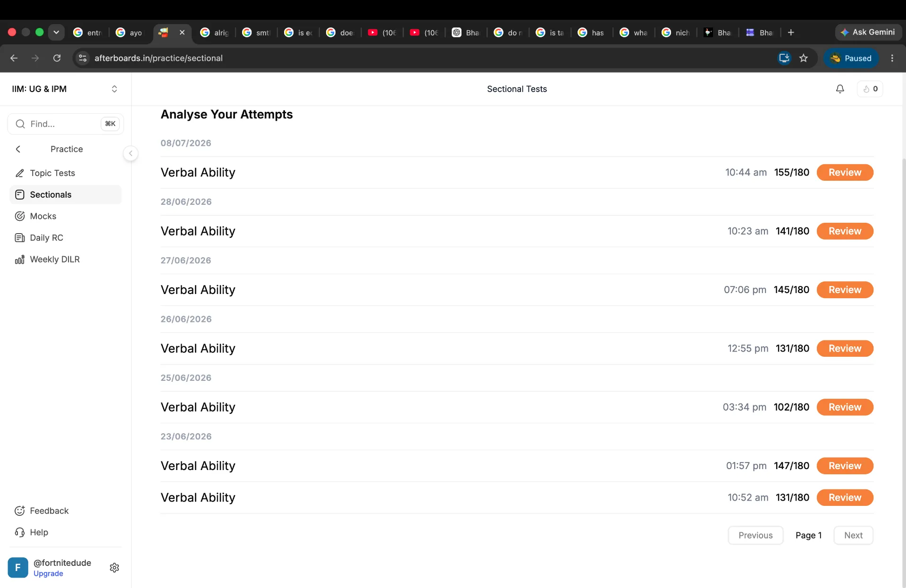
Task: Click the Ask Gemini button
Action: pyautogui.click(x=868, y=32)
